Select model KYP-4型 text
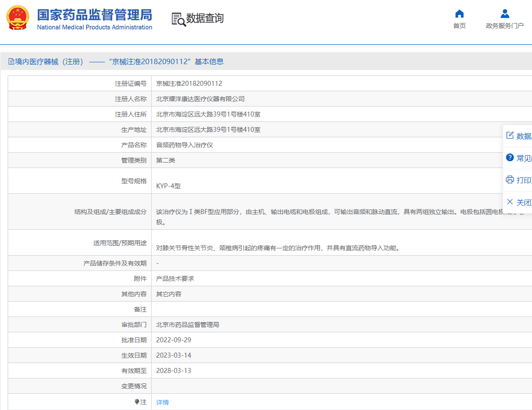Screen dimensions: 532x410 pyautogui.click(x=168, y=186)
